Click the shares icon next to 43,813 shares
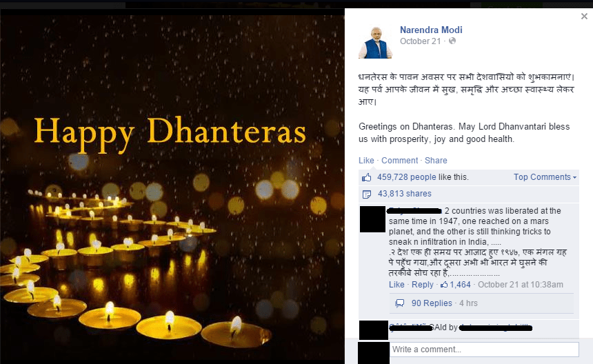Viewport: 593px width, 364px height. [x=366, y=194]
